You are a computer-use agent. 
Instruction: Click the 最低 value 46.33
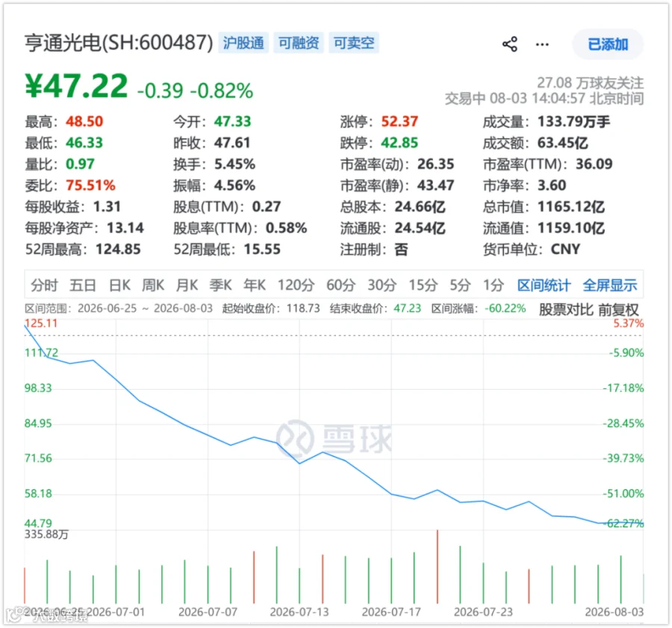[84, 143]
